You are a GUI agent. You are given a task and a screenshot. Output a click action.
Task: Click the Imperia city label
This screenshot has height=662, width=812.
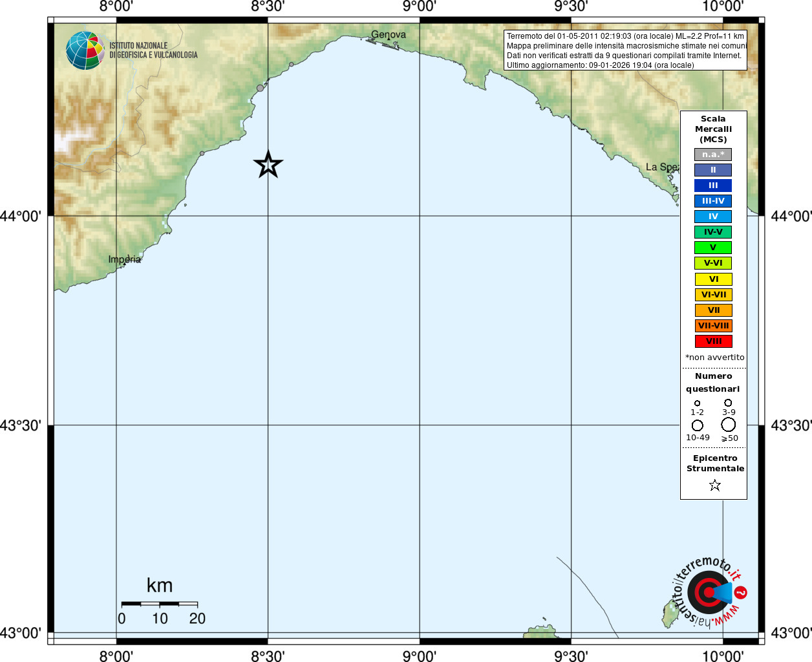click(x=124, y=259)
